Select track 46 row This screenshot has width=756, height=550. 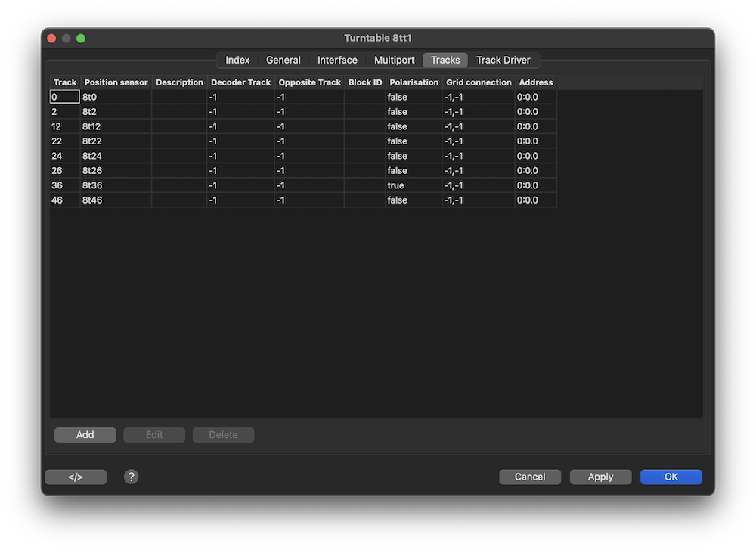(x=65, y=200)
